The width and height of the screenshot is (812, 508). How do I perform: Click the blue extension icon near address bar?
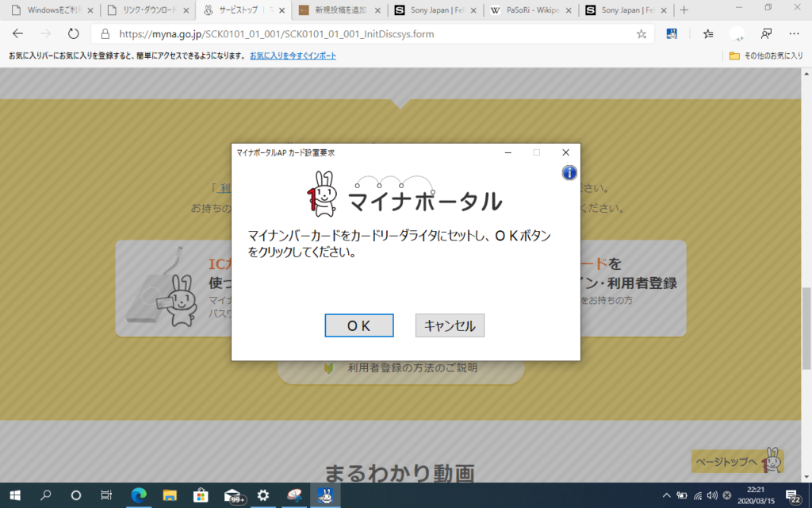[672, 33]
